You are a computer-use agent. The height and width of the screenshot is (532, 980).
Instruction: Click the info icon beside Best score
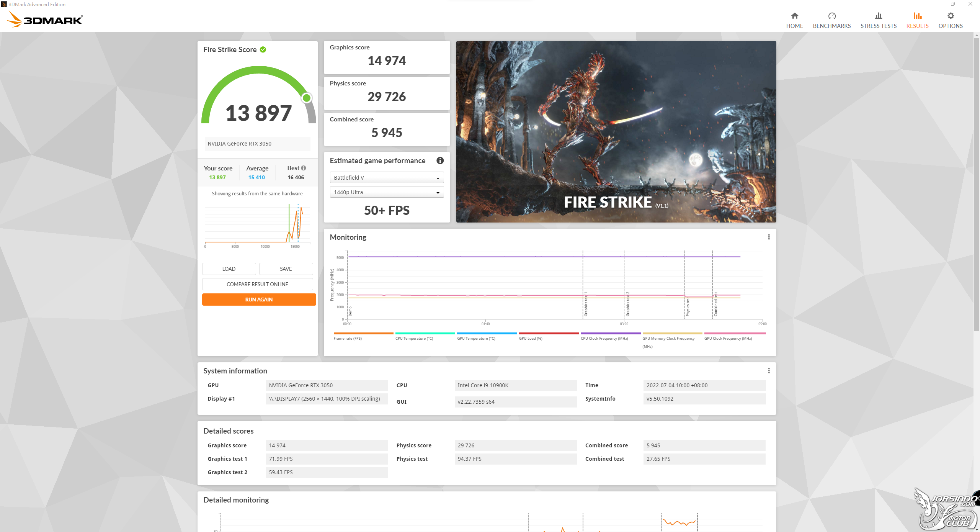pyautogui.click(x=304, y=168)
